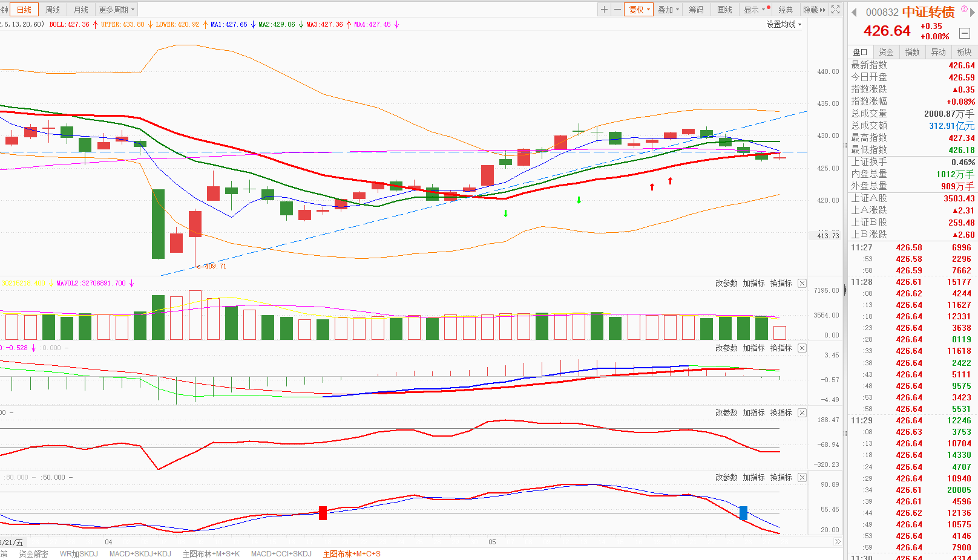The height and width of the screenshot is (560, 978).
Task: Select the 主图布林+M+C+S template
Action: click(x=352, y=554)
